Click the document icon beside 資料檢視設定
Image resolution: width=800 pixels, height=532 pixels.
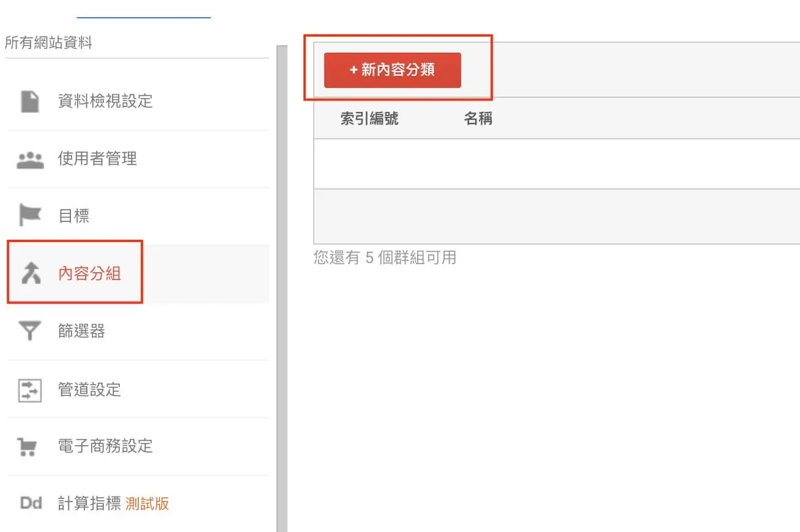coord(30,102)
